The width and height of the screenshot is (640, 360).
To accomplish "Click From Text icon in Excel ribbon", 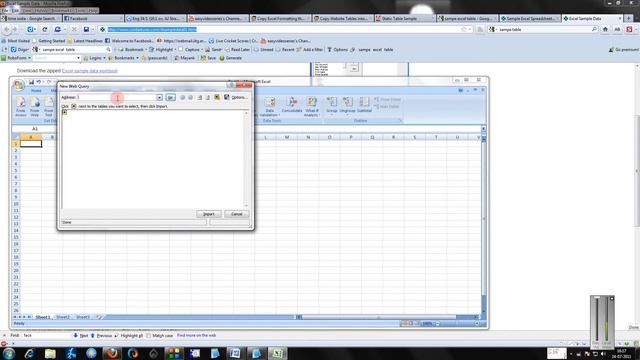I will 49,107.
